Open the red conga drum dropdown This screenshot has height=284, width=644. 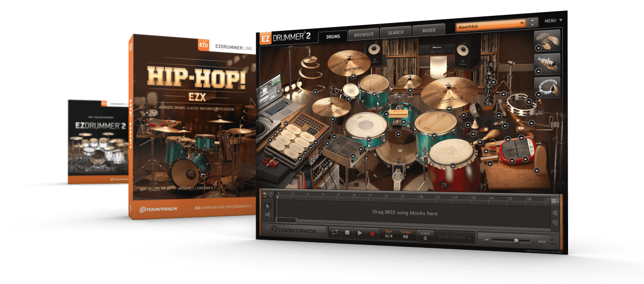pos(453,165)
